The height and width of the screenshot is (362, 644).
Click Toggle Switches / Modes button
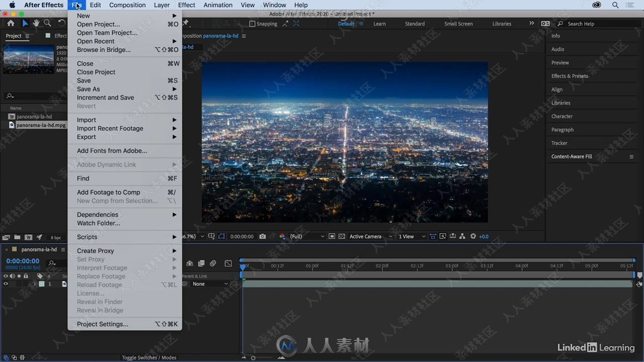tap(149, 357)
